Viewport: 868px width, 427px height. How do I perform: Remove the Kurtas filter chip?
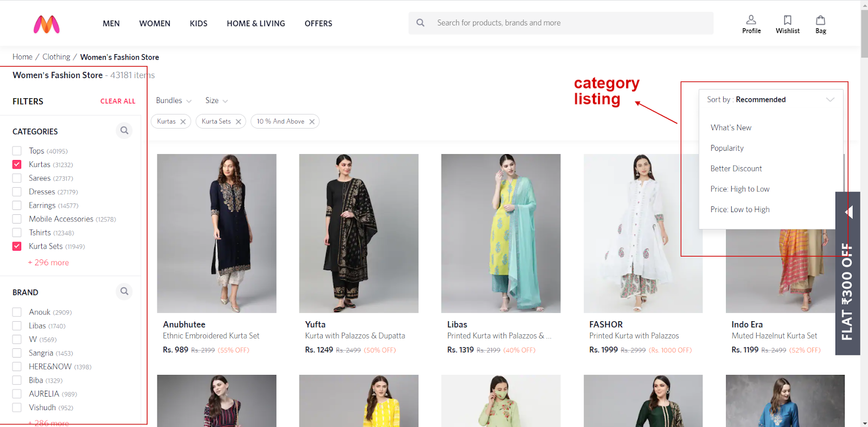(183, 122)
